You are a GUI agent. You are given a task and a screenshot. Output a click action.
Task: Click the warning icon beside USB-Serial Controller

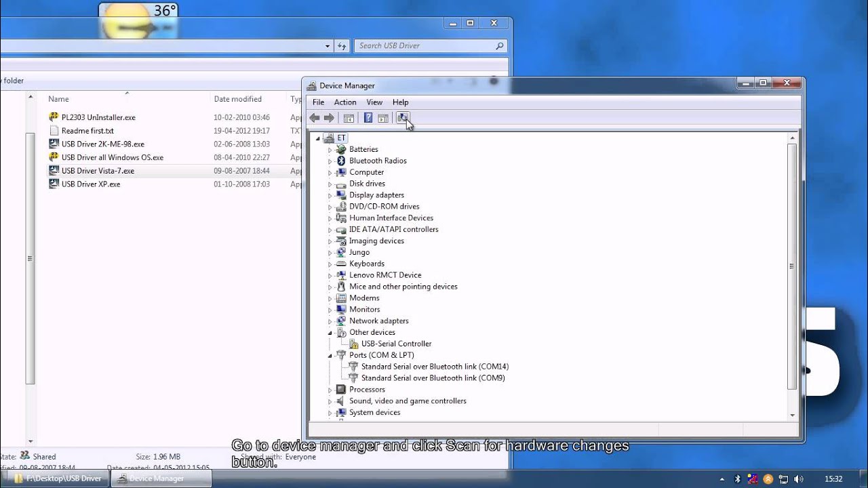[353, 344]
